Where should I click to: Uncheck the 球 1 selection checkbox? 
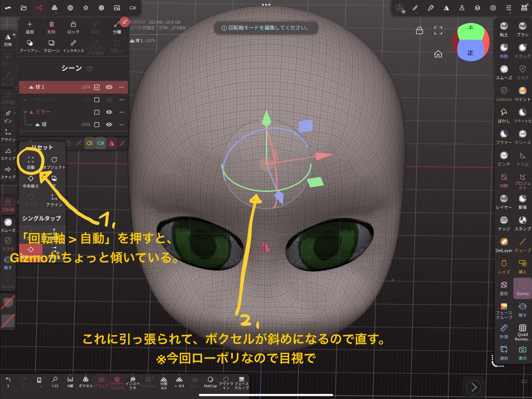[97, 87]
